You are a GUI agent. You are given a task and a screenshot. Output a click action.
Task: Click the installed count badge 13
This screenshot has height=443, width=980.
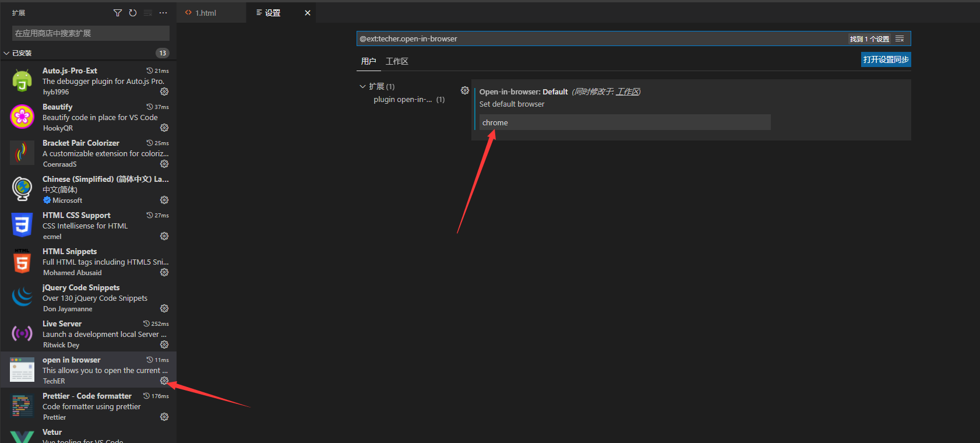pos(163,53)
